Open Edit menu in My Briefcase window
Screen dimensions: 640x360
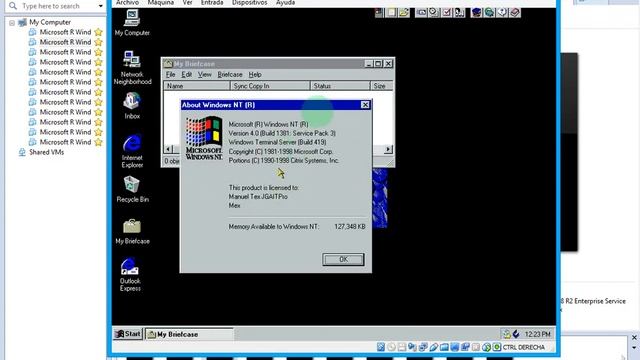coord(187,75)
